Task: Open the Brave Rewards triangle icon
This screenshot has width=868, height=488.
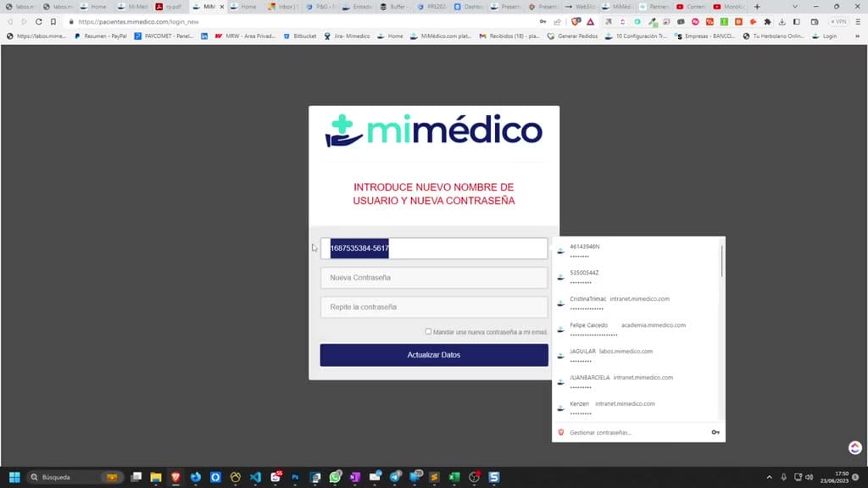Action: (591, 21)
